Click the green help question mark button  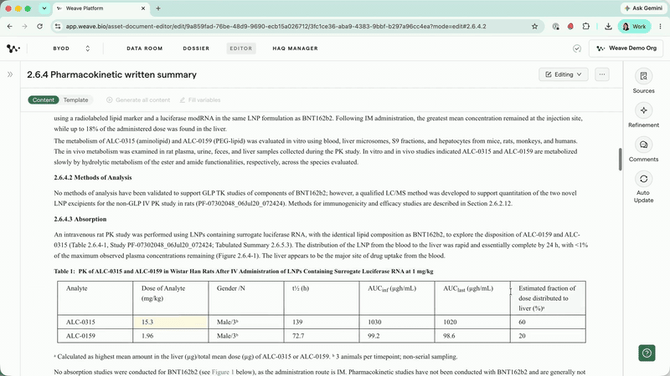pyautogui.click(x=646, y=353)
